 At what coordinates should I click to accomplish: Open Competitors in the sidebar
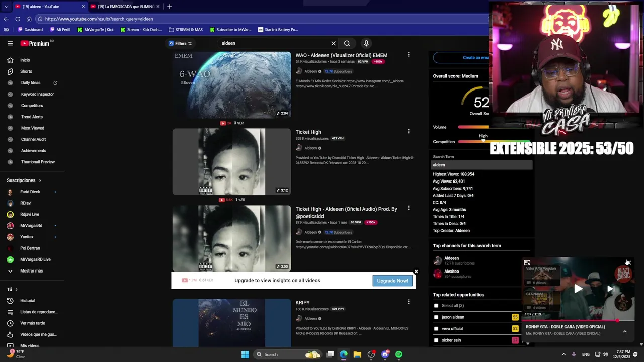point(32,106)
